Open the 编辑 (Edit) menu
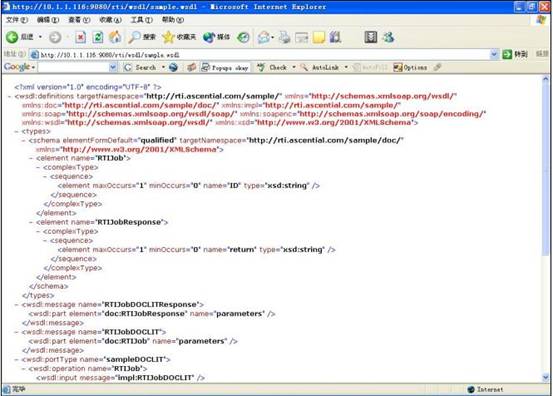Screen dimensions: 553x396 coord(48,20)
